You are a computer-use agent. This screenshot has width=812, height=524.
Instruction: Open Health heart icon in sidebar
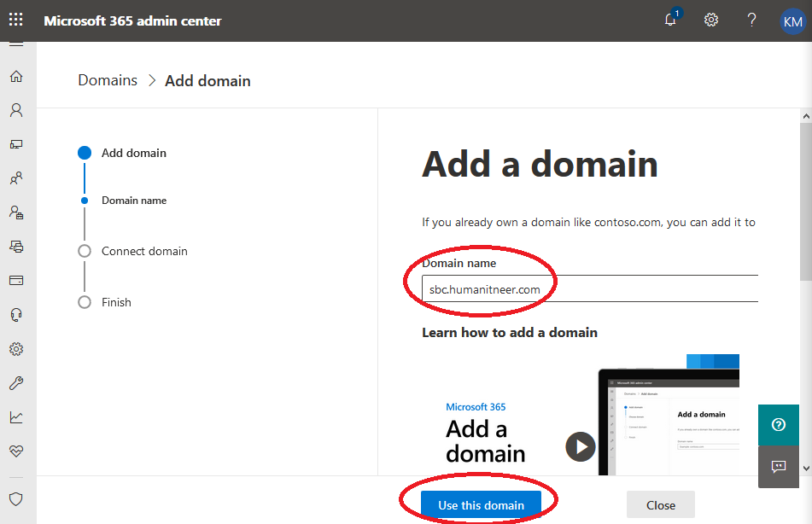(16, 451)
